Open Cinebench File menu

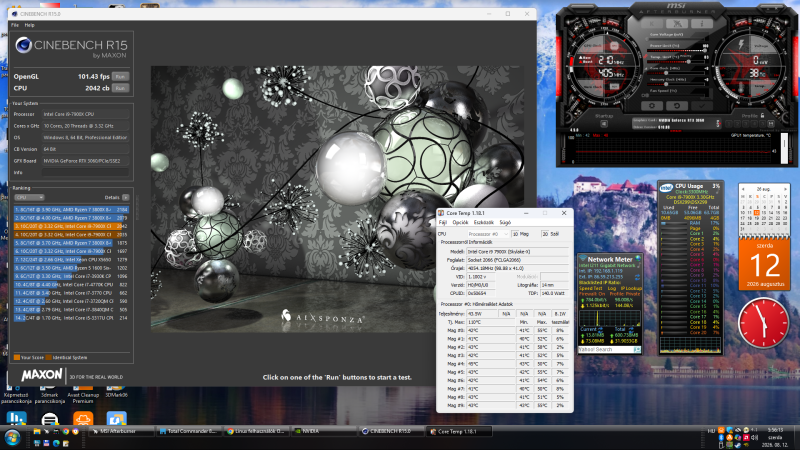15,25
